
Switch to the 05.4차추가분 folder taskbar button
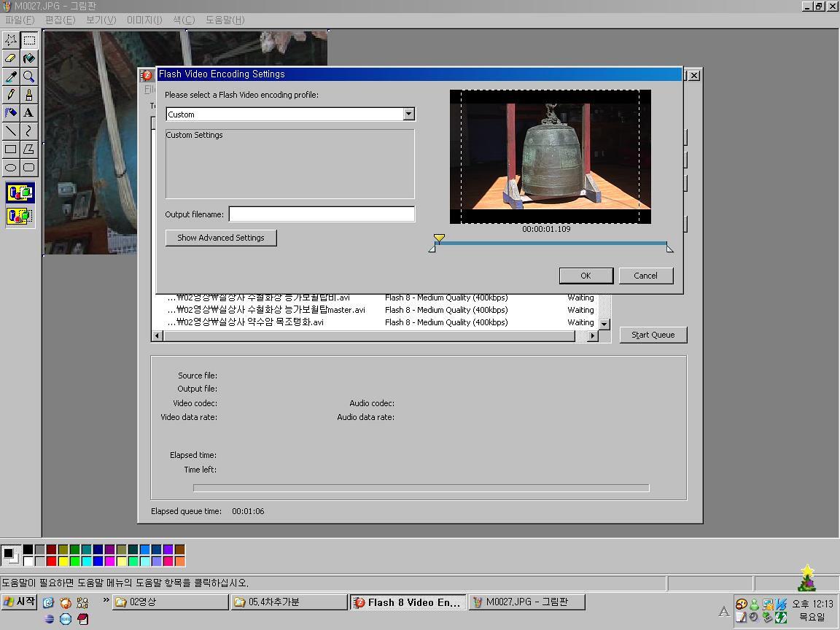pyautogui.click(x=289, y=602)
